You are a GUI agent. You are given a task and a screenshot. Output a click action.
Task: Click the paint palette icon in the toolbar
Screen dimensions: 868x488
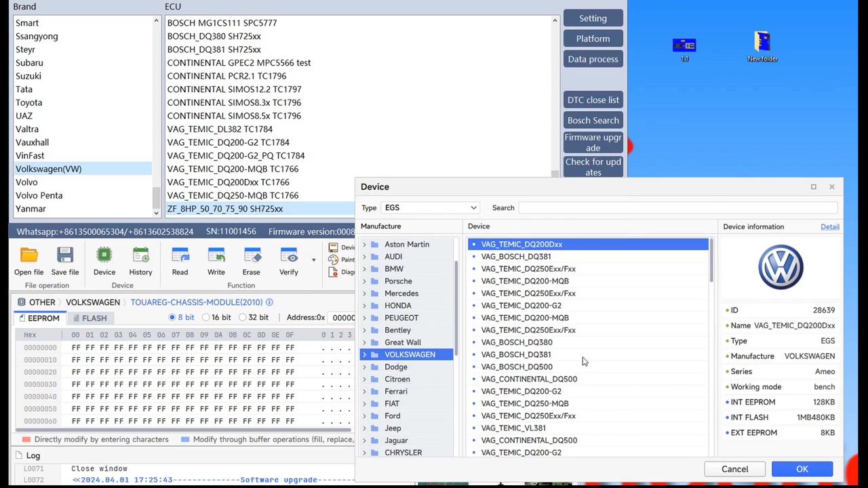(333, 260)
